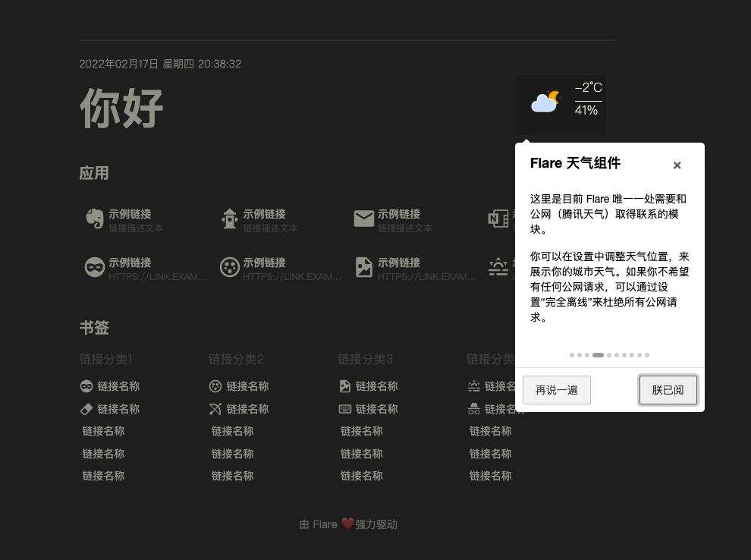Click the 书签 section heading
The height and width of the screenshot is (560, 751).
94,328
